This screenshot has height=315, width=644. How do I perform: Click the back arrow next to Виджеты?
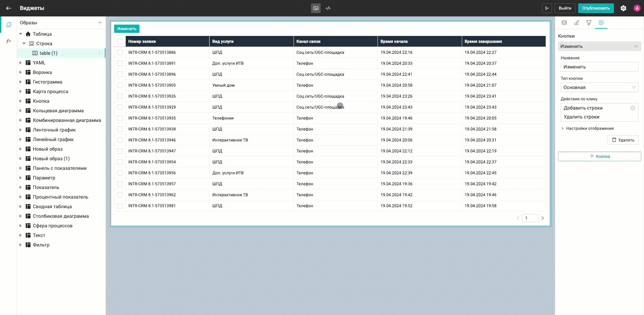[x=9, y=8]
